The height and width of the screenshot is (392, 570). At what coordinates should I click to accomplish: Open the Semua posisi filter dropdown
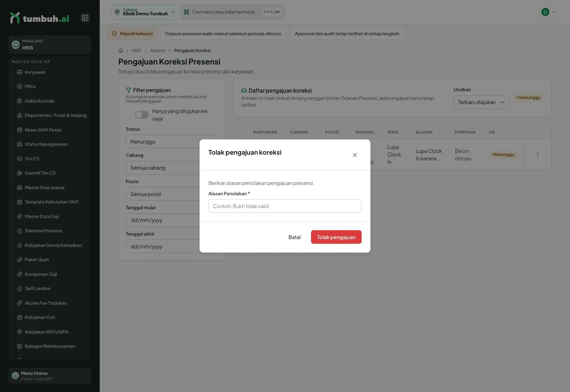click(171, 194)
